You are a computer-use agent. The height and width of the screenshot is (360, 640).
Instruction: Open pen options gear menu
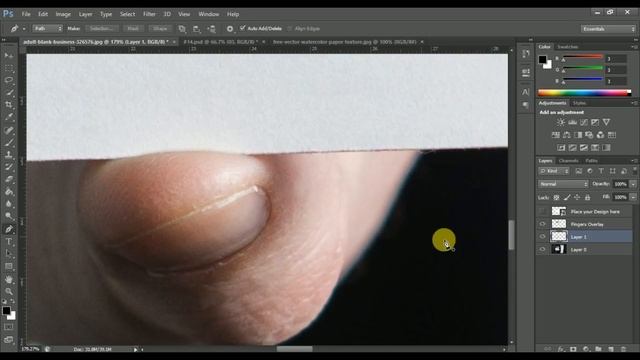[x=230, y=29]
